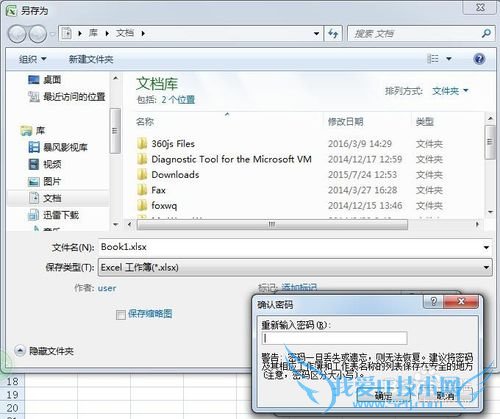
Task: Open 视频 library in sidebar
Action: tap(45, 164)
